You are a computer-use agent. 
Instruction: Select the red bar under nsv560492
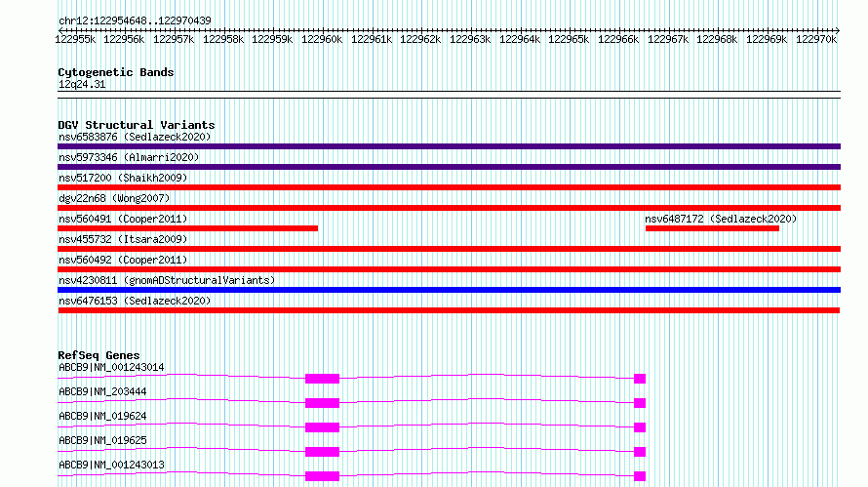point(449,269)
